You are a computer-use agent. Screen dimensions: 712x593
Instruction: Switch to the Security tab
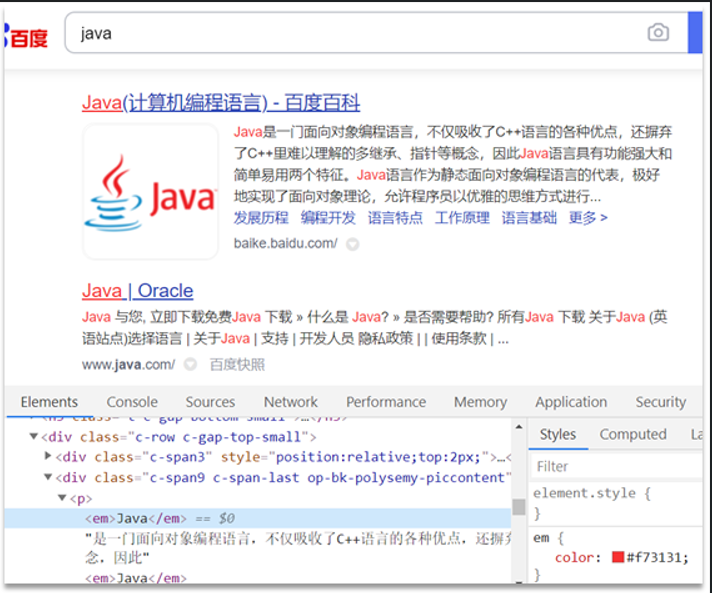tap(661, 402)
